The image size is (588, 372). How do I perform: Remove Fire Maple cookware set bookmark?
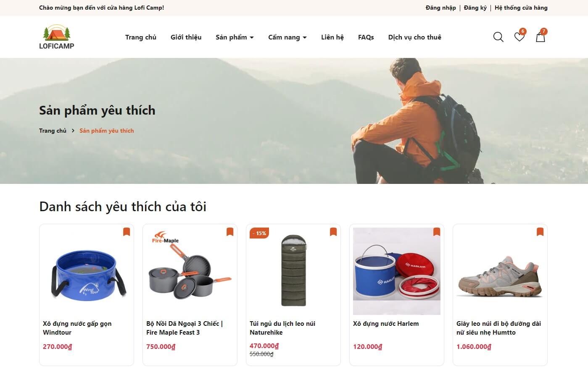pos(230,232)
